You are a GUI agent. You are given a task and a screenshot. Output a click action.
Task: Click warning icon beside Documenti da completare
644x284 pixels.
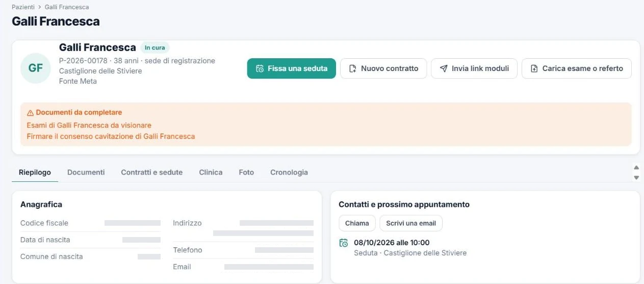pyautogui.click(x=30, y=113)
